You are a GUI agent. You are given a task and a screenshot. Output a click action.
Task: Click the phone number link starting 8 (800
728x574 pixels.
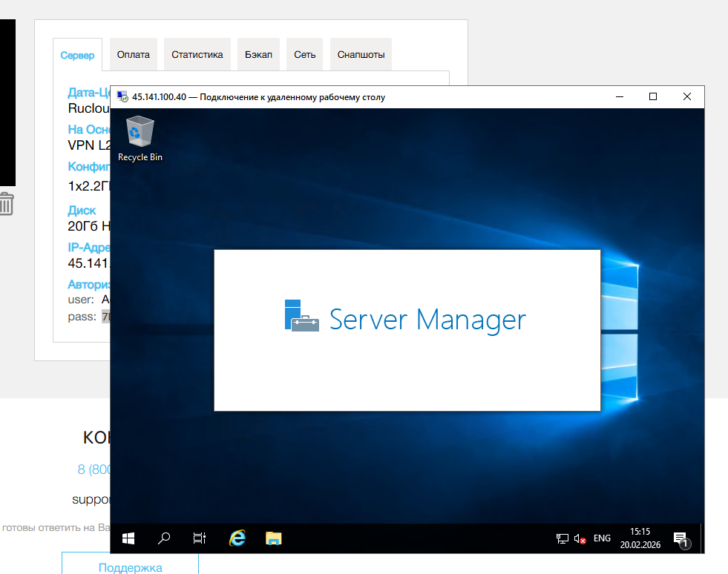(x=94, y=469)
